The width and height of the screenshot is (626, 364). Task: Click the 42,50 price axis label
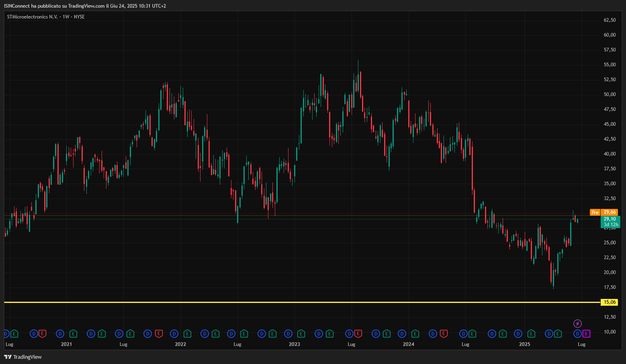coord(610,139)
